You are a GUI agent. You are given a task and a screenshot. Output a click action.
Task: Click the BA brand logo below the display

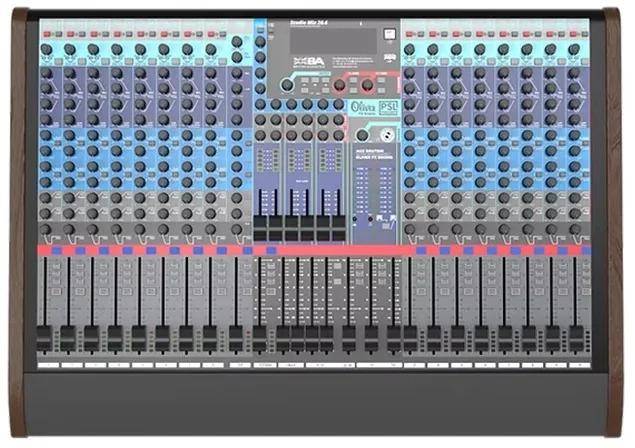point(309,62)
